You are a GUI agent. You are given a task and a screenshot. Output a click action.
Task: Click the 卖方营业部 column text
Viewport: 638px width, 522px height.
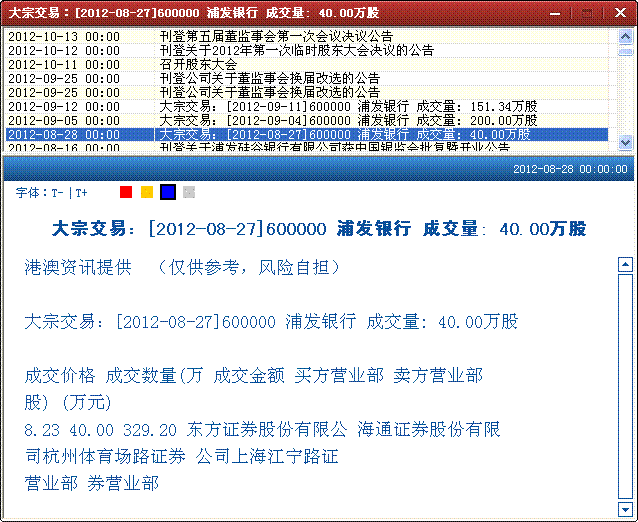click(x=438, y=376)
